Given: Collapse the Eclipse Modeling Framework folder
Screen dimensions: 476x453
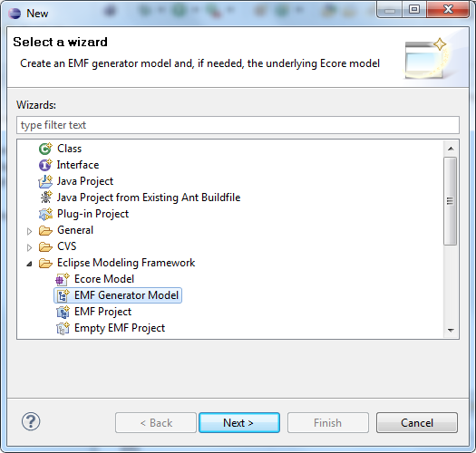Looking at the screenshot, I should click(x=29, y=264).
